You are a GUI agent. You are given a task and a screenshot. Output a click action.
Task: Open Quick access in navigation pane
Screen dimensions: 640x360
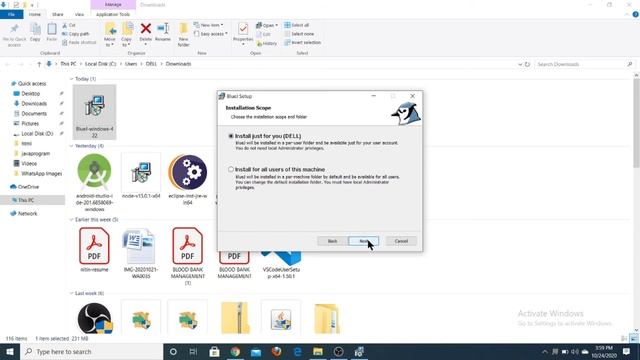(x=32, y=83)
